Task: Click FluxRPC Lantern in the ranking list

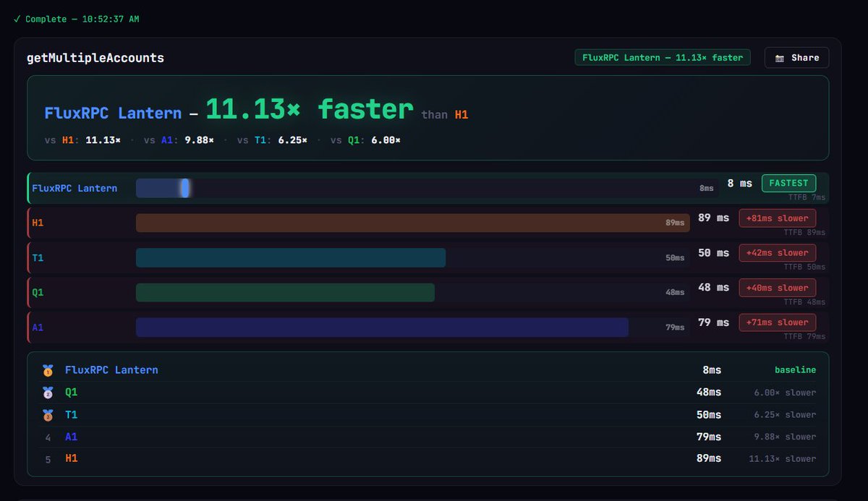Action: [111, 370]
